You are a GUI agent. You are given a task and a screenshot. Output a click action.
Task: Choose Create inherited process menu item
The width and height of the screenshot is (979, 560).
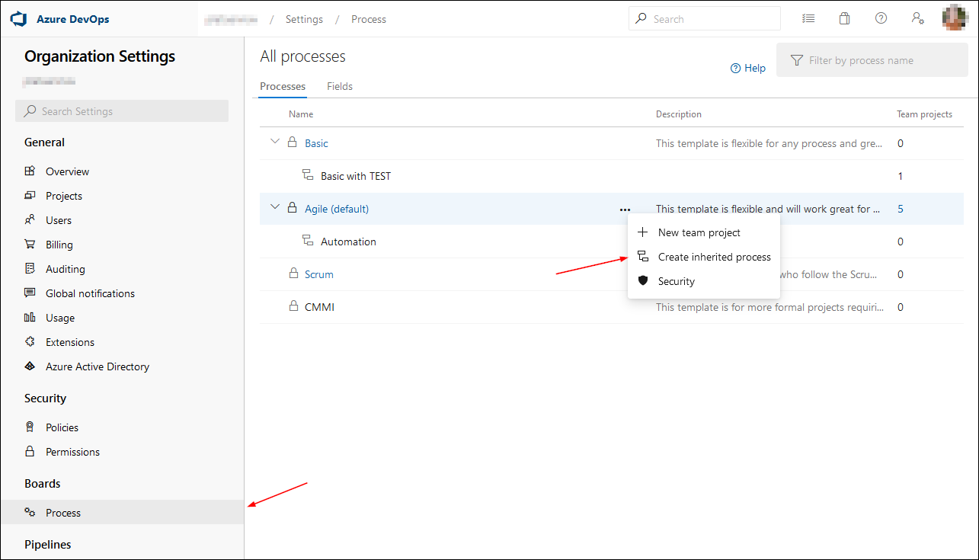704,257
